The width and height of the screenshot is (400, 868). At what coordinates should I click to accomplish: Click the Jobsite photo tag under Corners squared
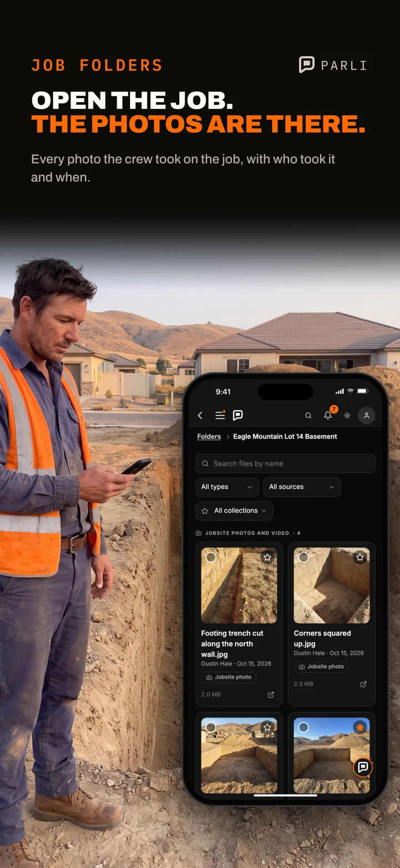[321, 667]
